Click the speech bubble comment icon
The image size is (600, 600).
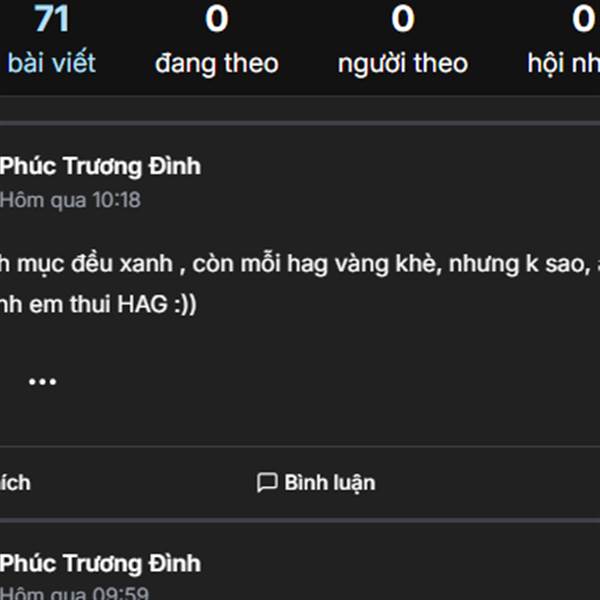point(267,483)
